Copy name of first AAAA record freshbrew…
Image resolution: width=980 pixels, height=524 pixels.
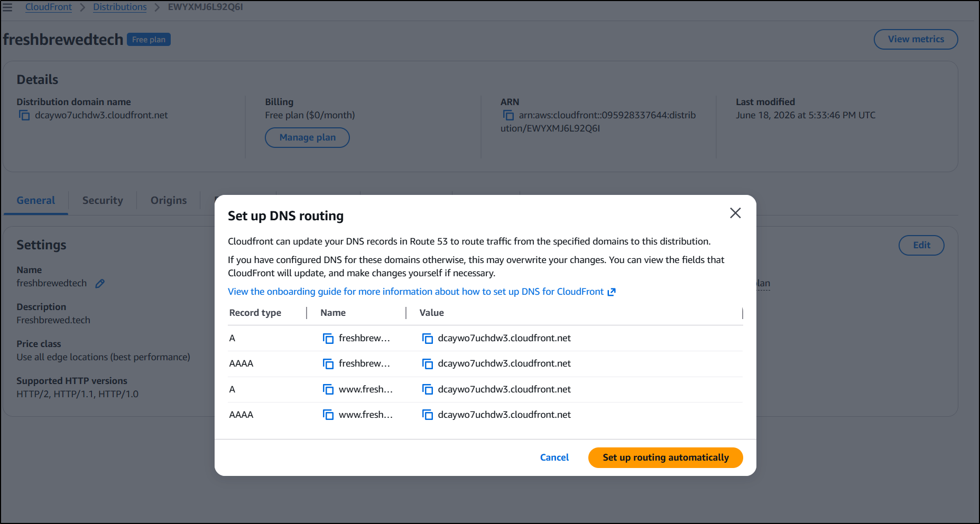[x=328, y=364]
